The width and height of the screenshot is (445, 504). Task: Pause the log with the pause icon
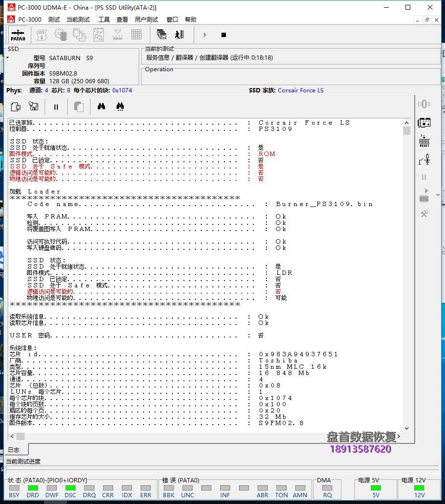56,107
